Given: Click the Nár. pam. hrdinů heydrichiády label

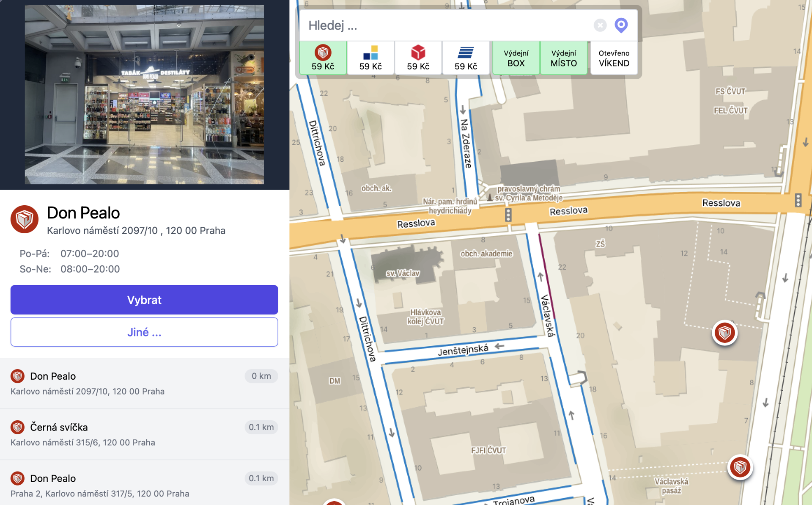Looking at the screenshot, I should (450, 206).
